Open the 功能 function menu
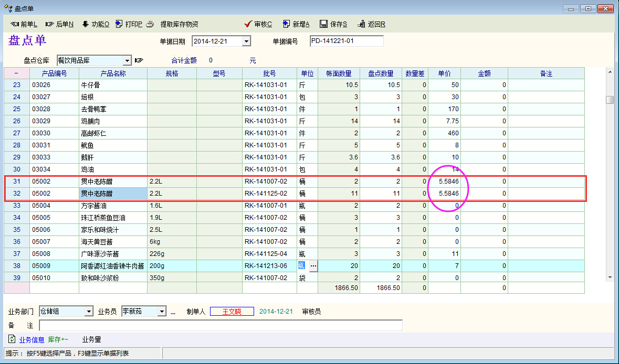Image resolution: width=619 pixels, height=364 pixels. (x=95, y=24)
